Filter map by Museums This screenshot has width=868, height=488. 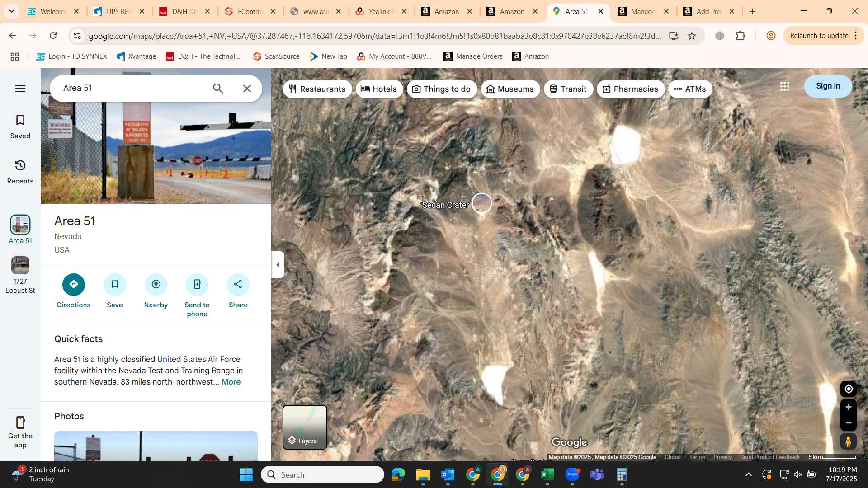pos(510,89)
